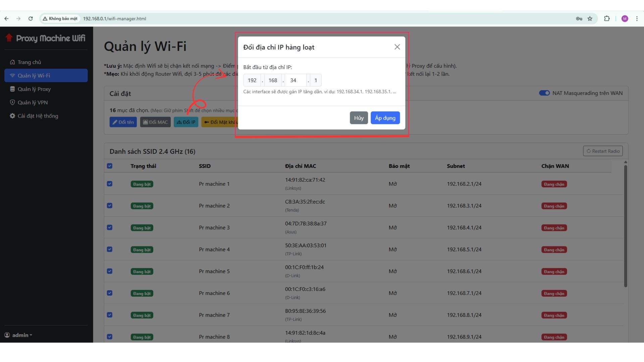Open the not secure site info warning
The width and height of the screenshot is (644, 362).
click(60, 18)
